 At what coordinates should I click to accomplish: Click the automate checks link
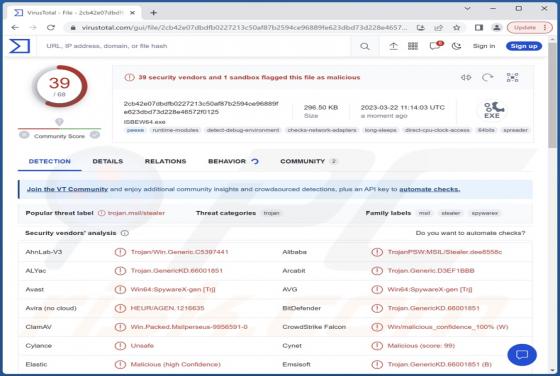430,189
